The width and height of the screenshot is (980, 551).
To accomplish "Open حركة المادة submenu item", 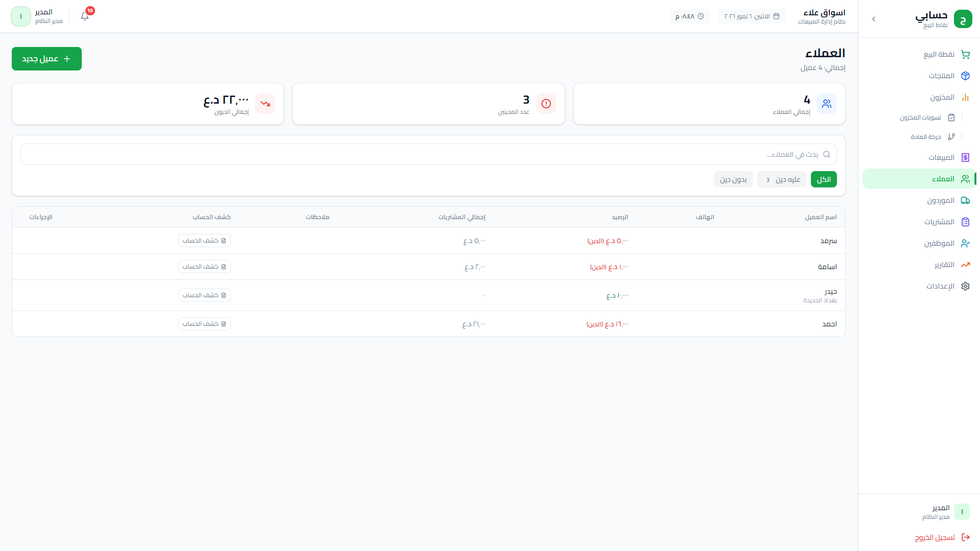I will coord(932,137).
